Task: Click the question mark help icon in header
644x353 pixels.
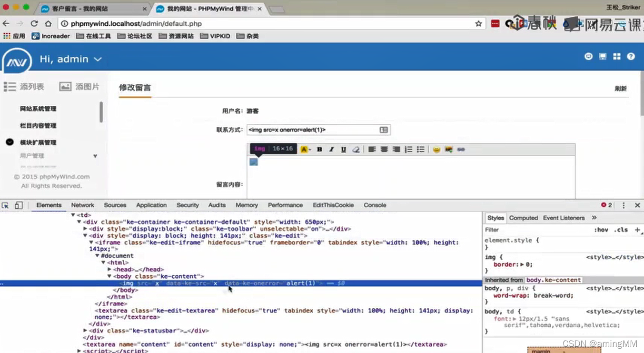Action: (x=631, y=56)
